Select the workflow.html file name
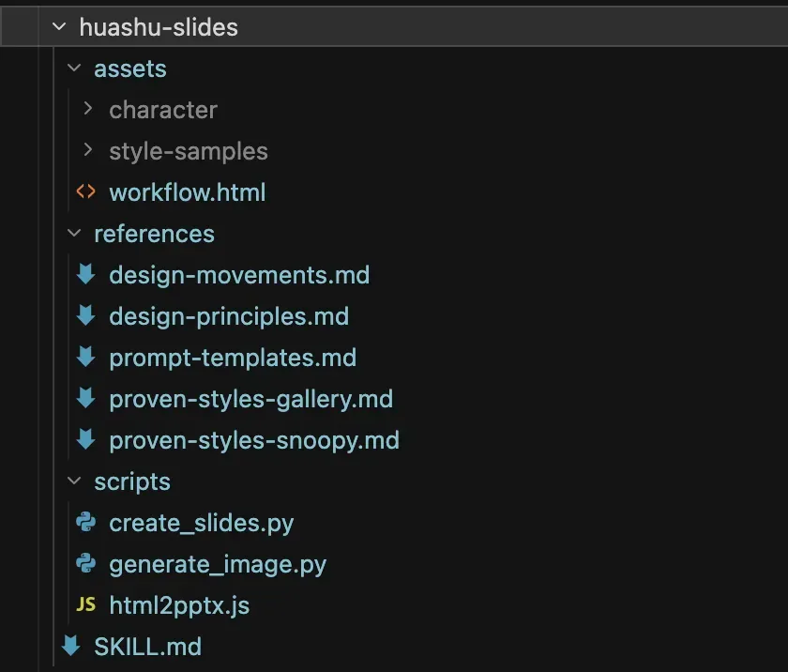The height and width of the screenshot is (672, 788). [188, 192]
